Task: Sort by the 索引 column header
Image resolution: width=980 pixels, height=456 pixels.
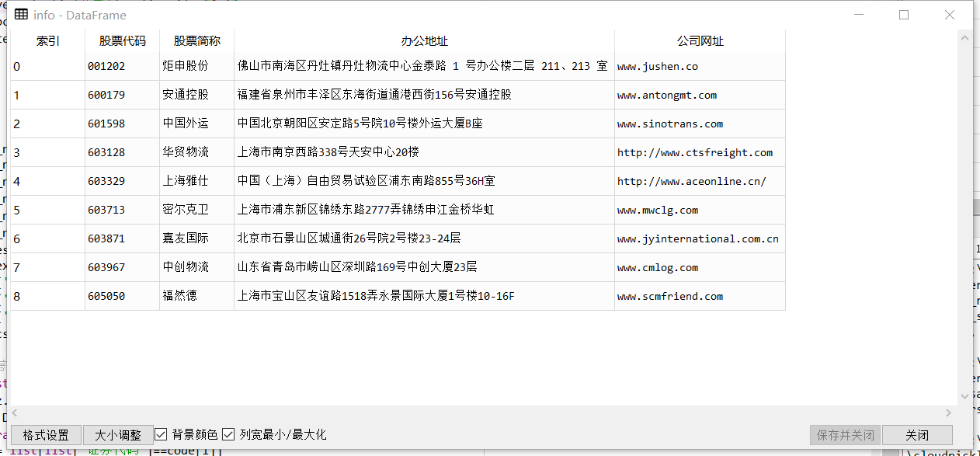Action: click(x=47, y=41)
